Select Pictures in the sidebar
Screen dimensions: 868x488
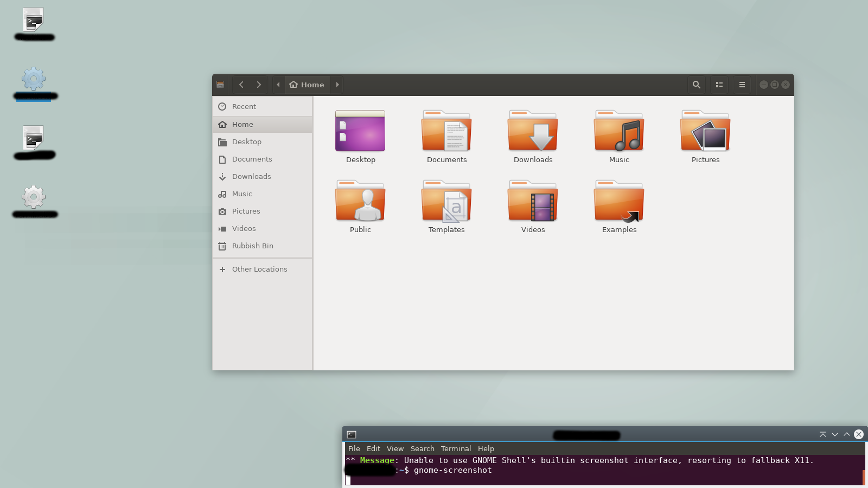(x=263, y=211)
